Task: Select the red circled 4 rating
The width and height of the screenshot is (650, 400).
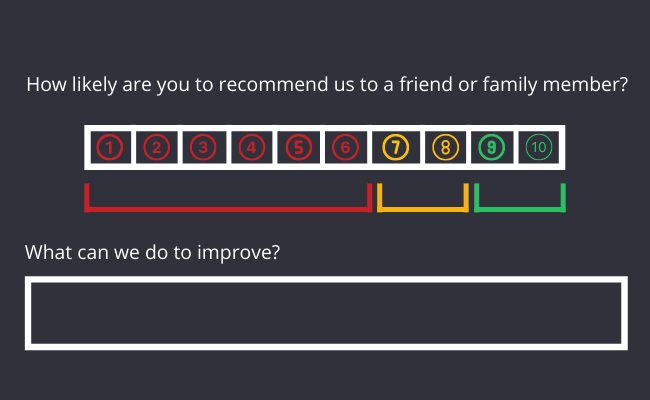Action: tap(251, 148)
